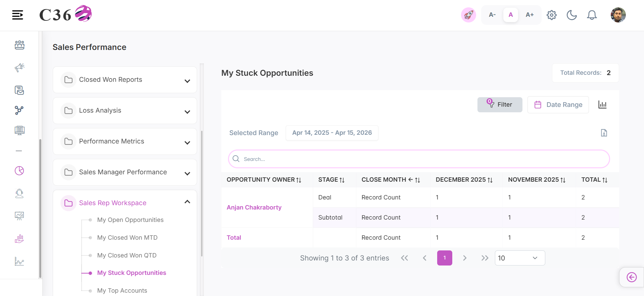Click the report list scrollbar

tap(202, 193)
